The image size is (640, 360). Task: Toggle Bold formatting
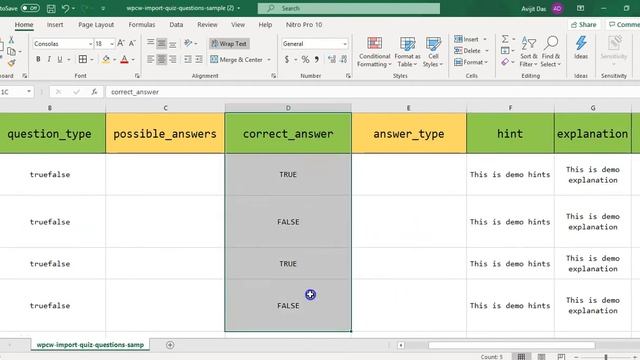pos(38,60)
